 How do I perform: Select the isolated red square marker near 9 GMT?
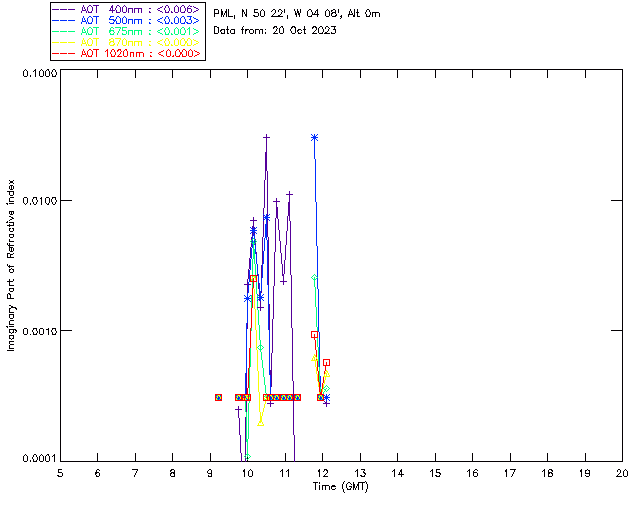coord(218,397)
